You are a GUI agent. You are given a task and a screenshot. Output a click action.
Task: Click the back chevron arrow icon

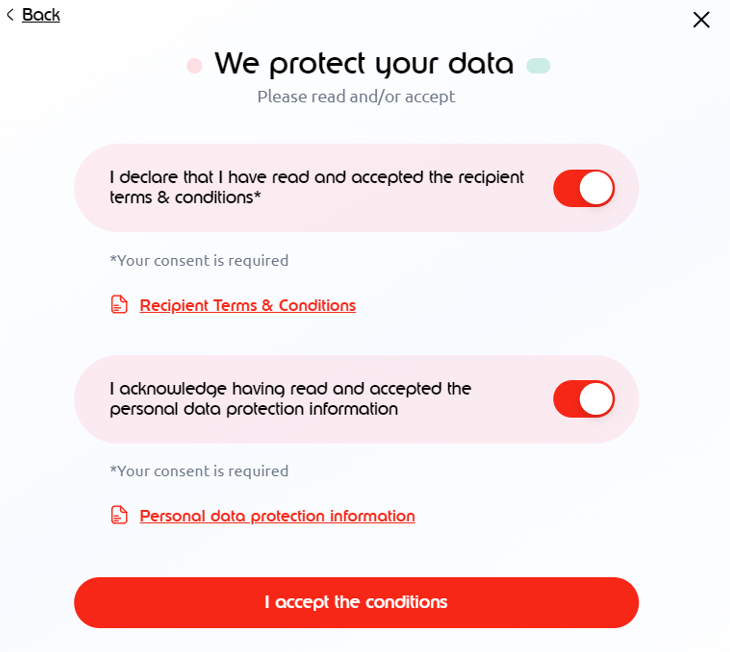9,15
